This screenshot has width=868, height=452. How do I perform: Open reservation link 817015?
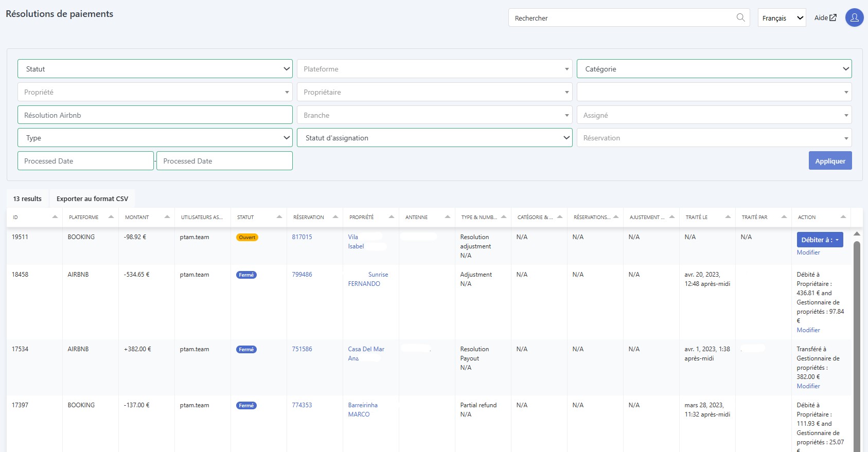click(x=302, y=237)
